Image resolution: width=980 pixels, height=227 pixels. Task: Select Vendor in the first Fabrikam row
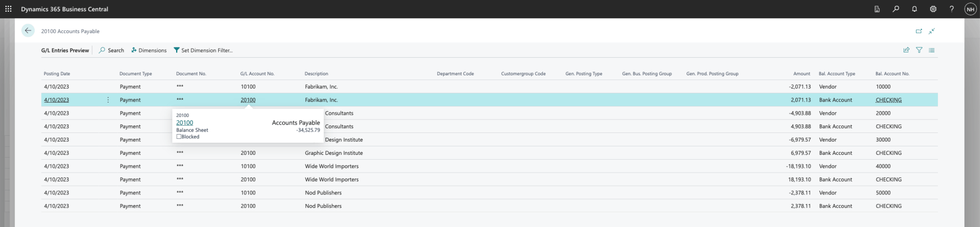click(828, 87)
